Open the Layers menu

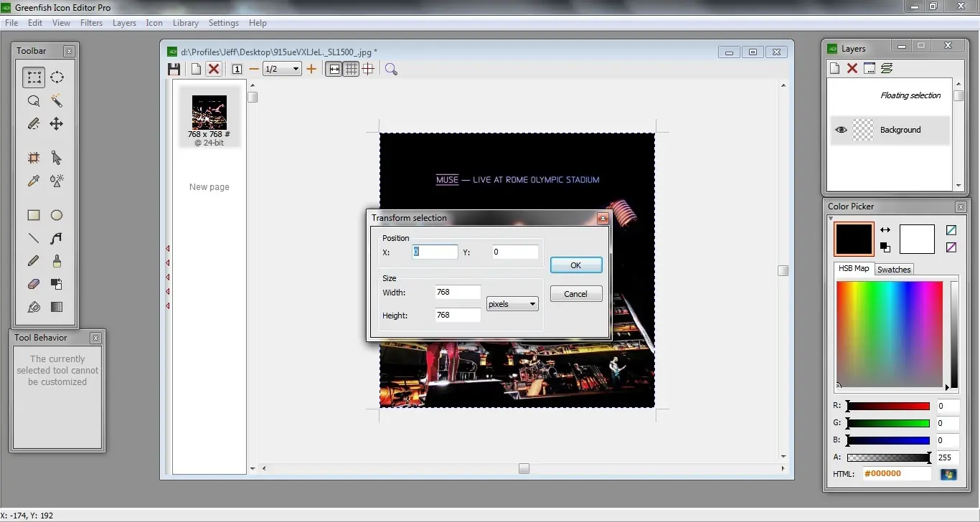tap(124, 23)
